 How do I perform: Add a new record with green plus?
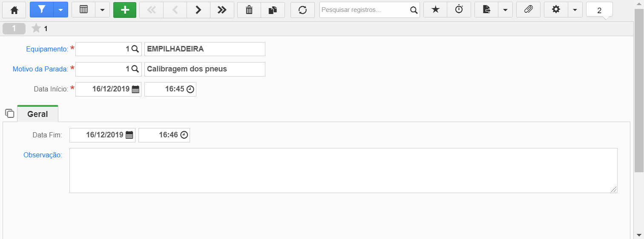coord(125,10)
